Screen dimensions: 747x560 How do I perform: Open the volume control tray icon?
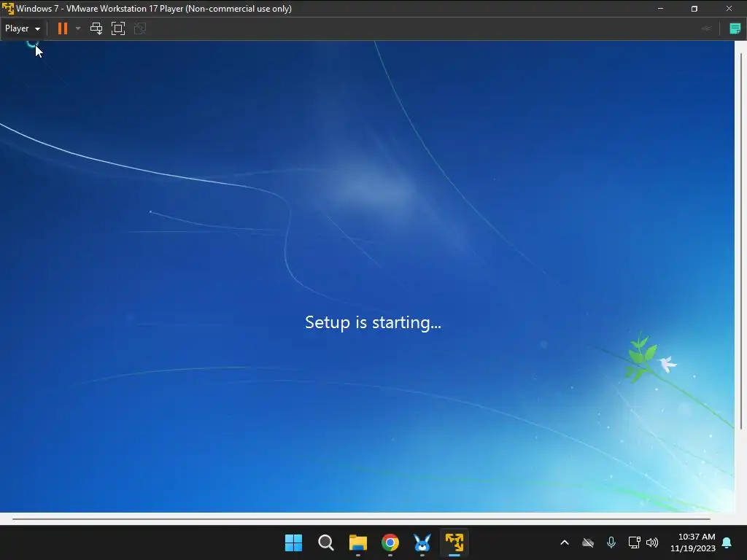(652, 542)
